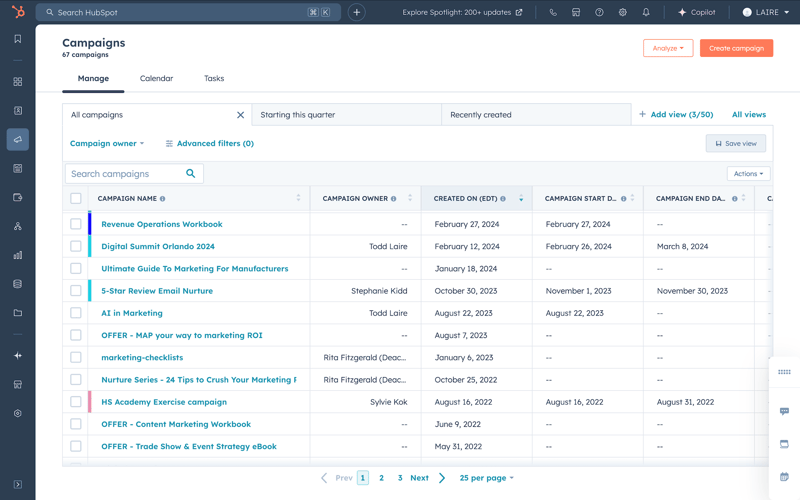Open Breeze AI sparkle icon in sidebar

tap(18, 356)
